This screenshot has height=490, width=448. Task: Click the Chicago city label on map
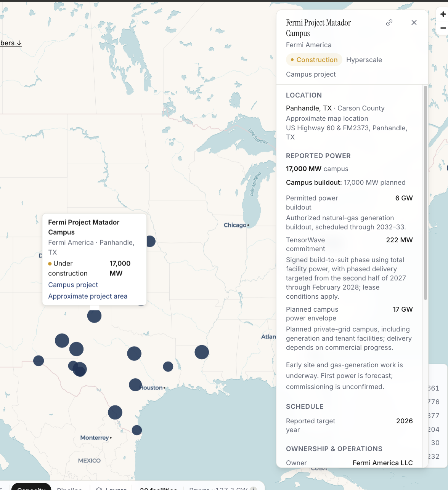(x=235, y=225)
